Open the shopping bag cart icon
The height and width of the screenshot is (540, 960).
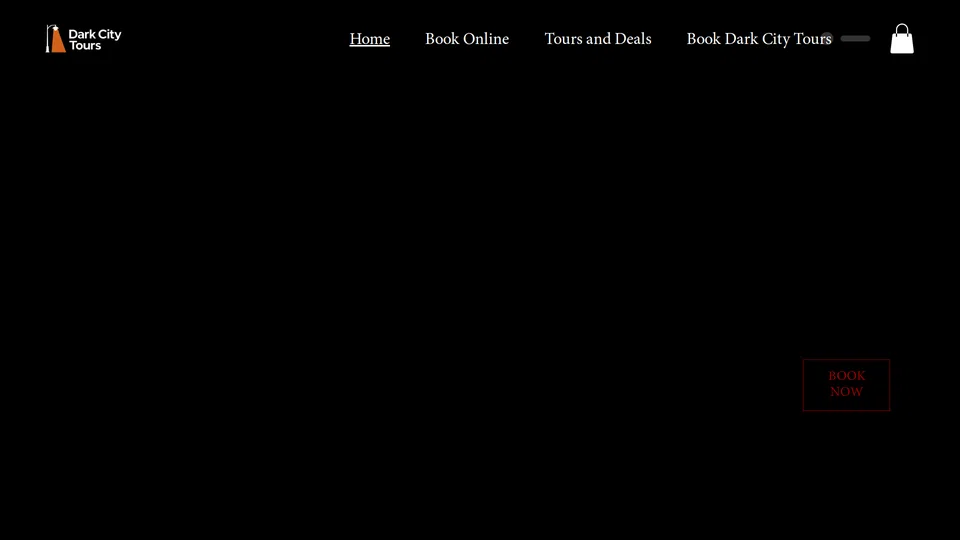901,39
